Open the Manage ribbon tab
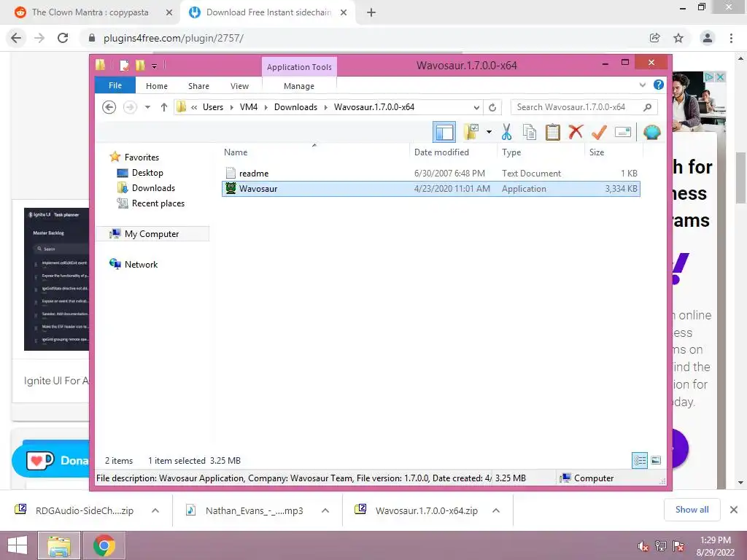This screenshot has width=747, height=560. 299,86
